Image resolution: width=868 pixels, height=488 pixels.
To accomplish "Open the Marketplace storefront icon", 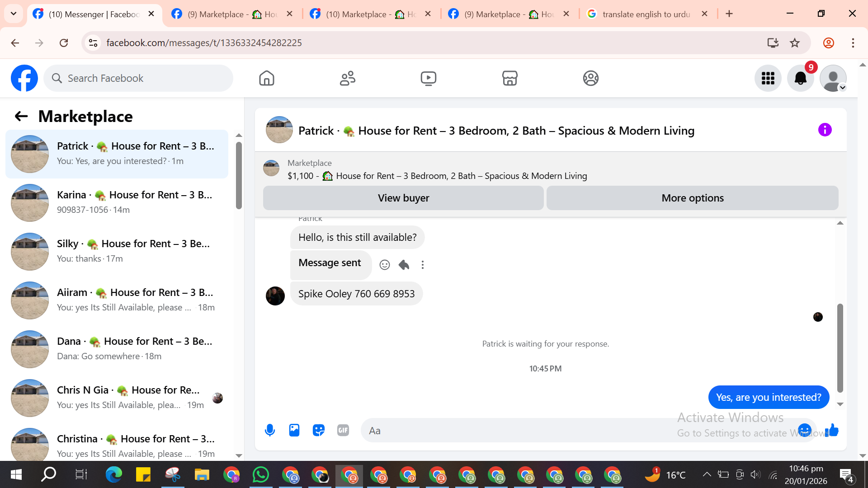I will coord(509,78).
